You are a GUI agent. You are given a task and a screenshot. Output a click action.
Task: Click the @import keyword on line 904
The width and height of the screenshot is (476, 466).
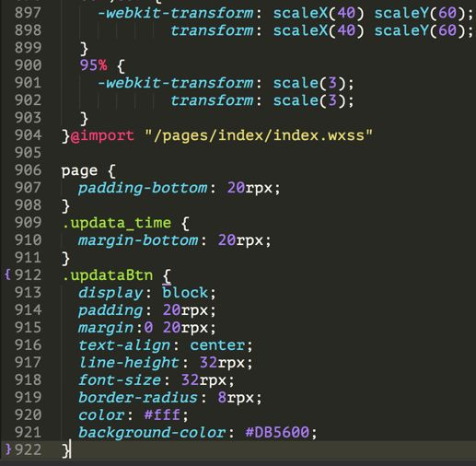tap(102, 135)
